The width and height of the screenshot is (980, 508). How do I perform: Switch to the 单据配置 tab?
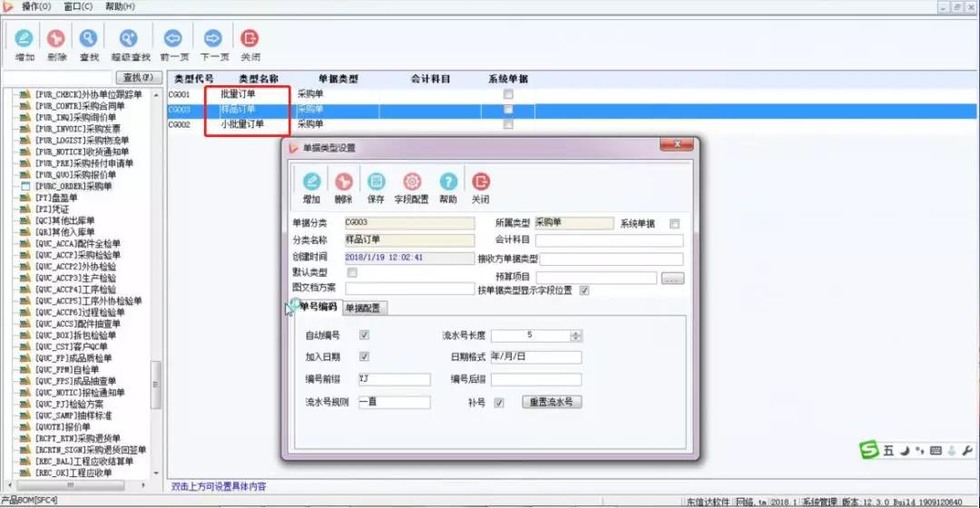[x=364, y=308]
